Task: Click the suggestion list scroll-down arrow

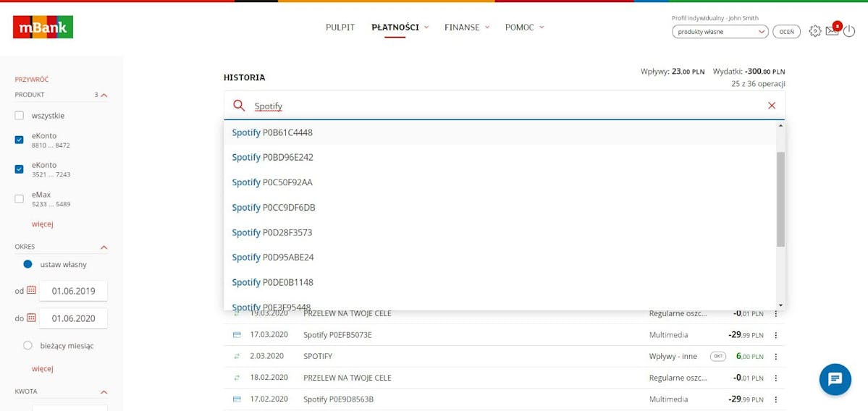Action: [780, 305]
